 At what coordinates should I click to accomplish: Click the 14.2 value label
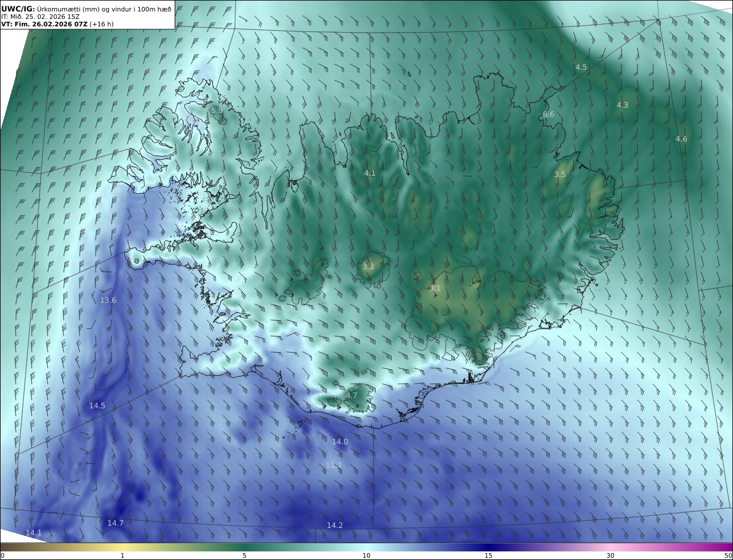[335, 525]
